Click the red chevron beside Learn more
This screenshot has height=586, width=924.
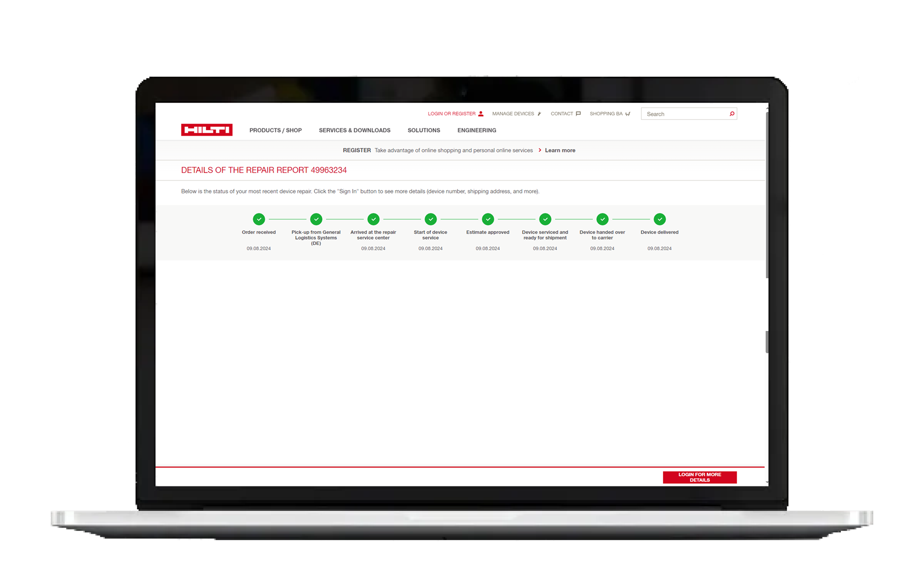point(540,150)
